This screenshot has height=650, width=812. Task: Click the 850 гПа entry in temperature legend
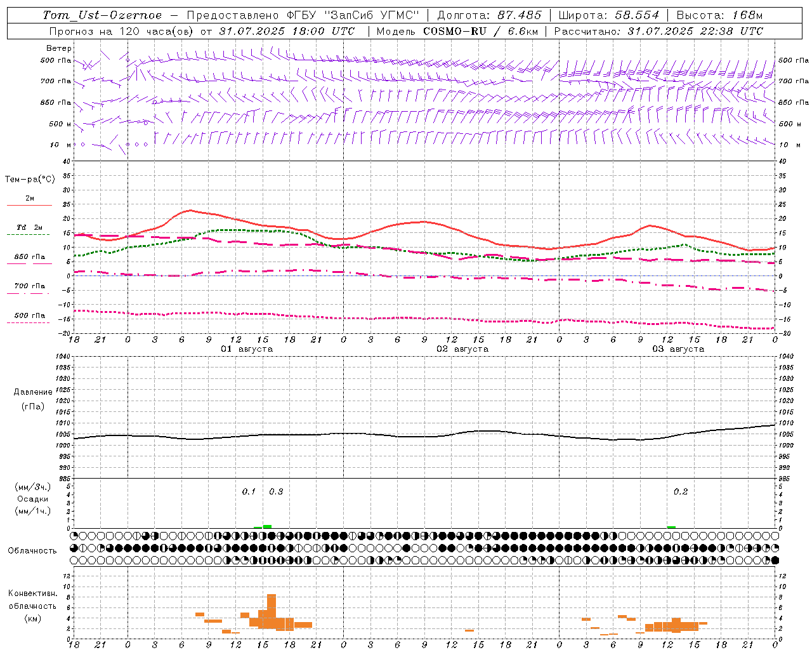coord(30,257)
